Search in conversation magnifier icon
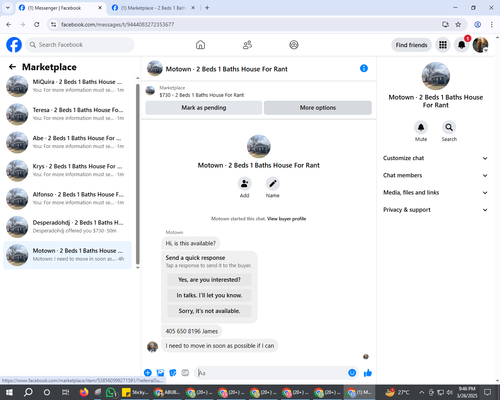 [x=449, y=127]
